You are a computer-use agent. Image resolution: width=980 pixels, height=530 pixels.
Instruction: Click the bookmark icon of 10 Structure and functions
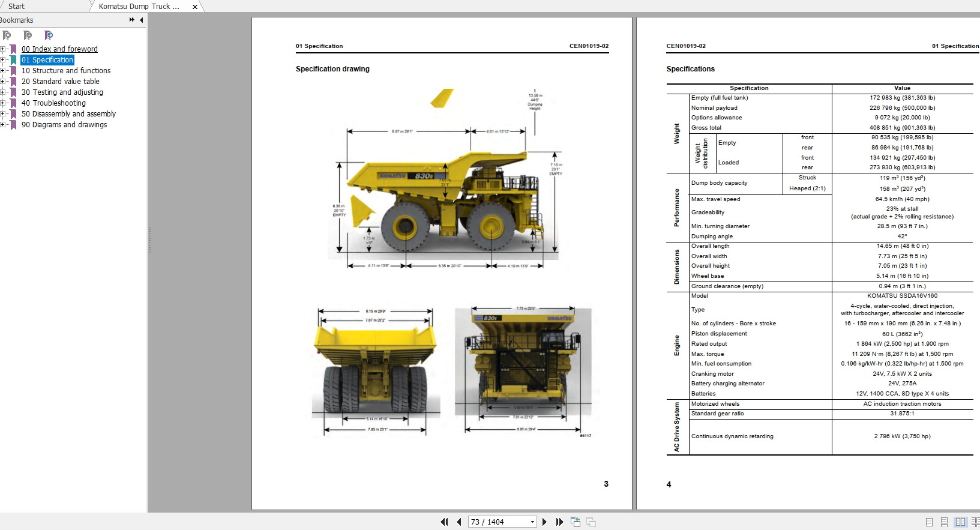click(14, 71)
